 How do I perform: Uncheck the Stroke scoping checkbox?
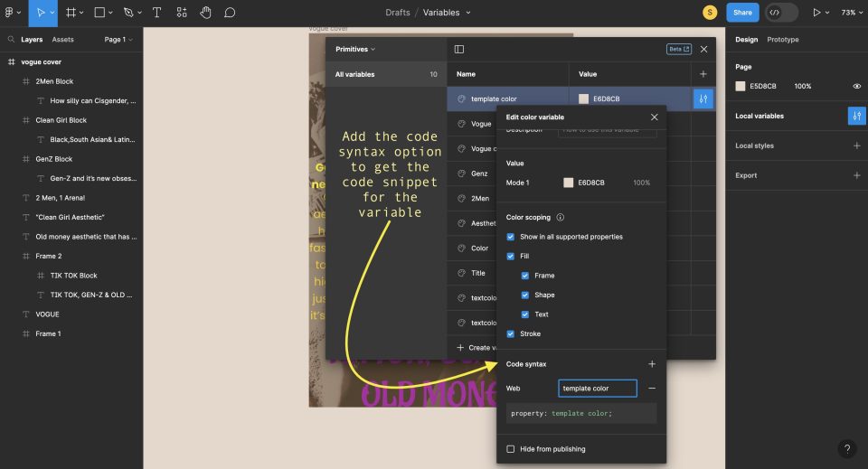[x=510, y=333]
